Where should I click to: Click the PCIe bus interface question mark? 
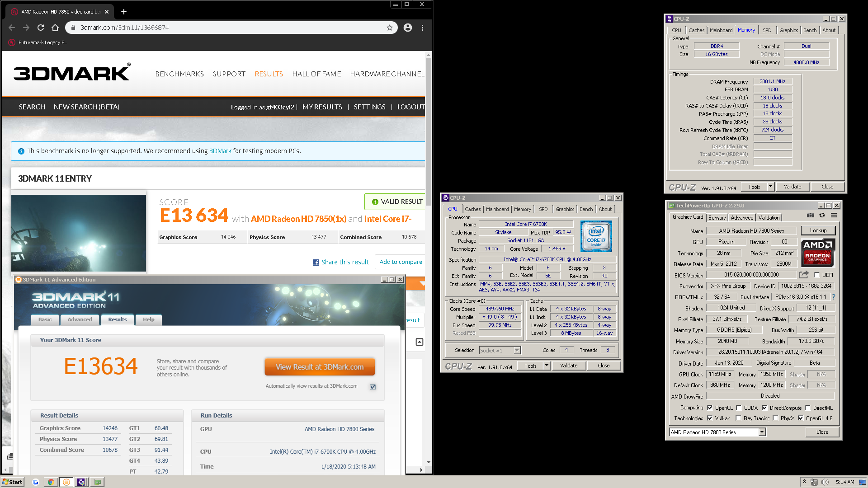(x=834, y=297)
